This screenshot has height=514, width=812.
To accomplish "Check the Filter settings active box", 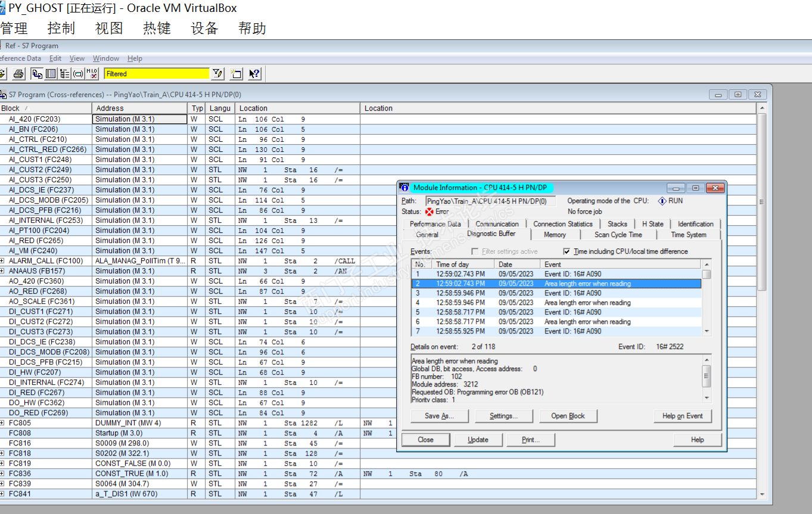I will tap(475, 252).
